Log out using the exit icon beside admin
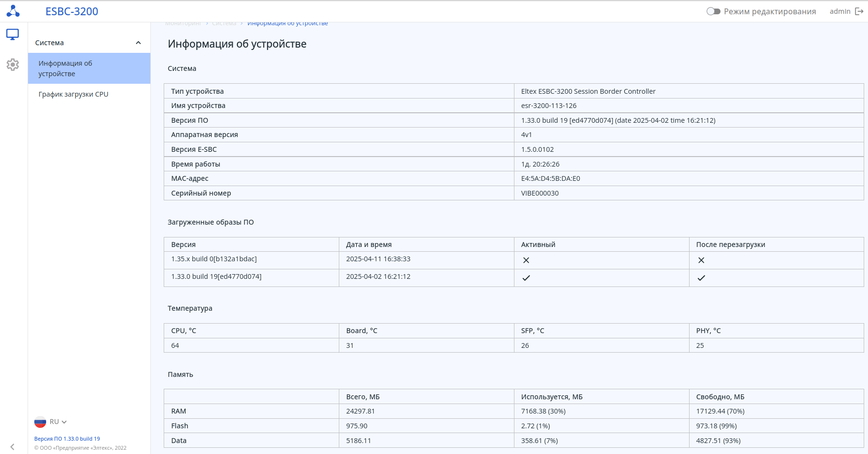 pyautogui.click(x=859, y=11)
